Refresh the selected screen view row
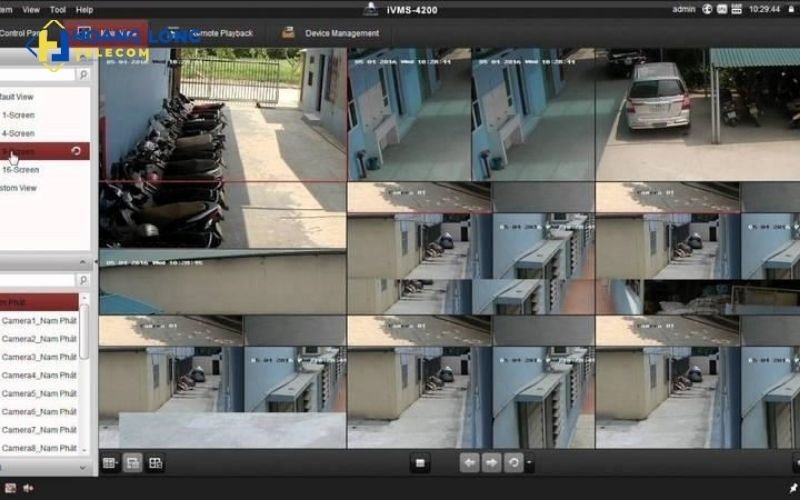 coord(76,151)
